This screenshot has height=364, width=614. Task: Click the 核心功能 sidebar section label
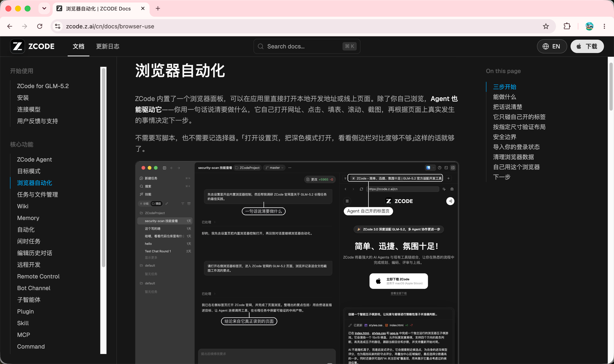22,145
